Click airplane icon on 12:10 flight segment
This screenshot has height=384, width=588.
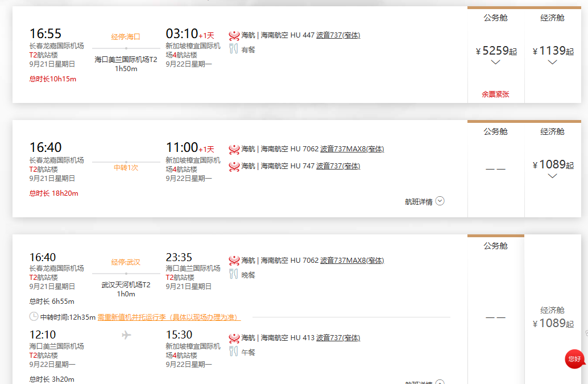126,335
